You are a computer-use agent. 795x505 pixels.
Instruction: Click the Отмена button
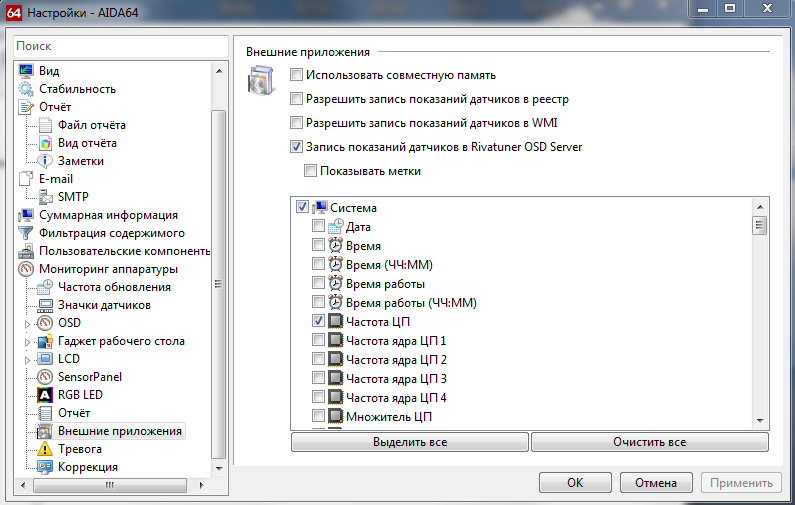(655, 482)
